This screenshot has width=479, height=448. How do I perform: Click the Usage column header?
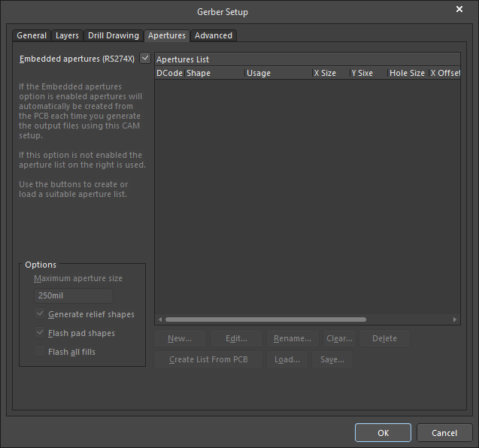[x=278, y=74]
